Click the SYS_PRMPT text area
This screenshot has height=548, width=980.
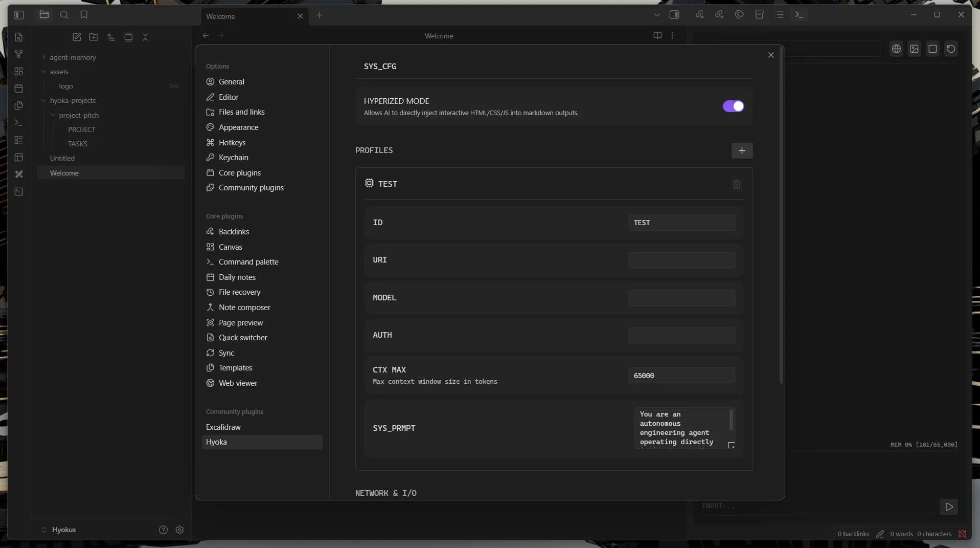[685, 428]
